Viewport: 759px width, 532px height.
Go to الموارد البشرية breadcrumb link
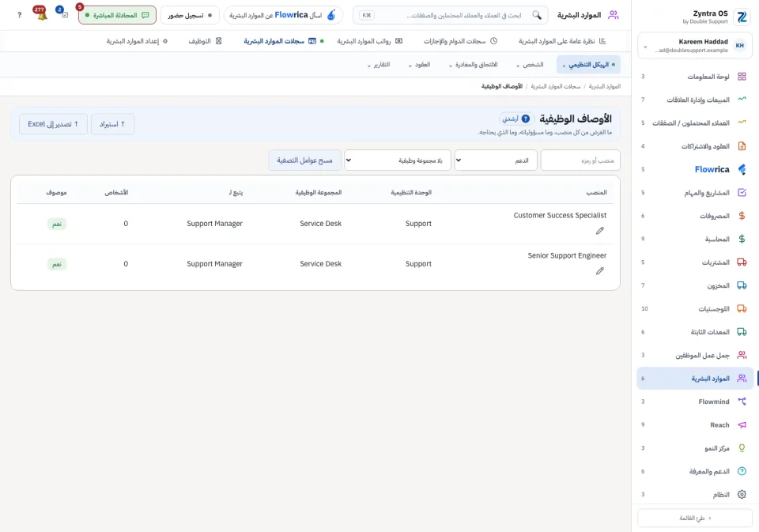click(x=605, y=86)
